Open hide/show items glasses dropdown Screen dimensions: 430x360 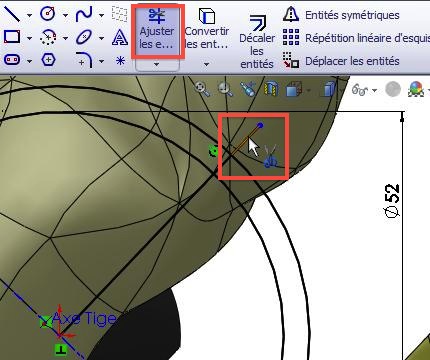[x=374, y=90]
